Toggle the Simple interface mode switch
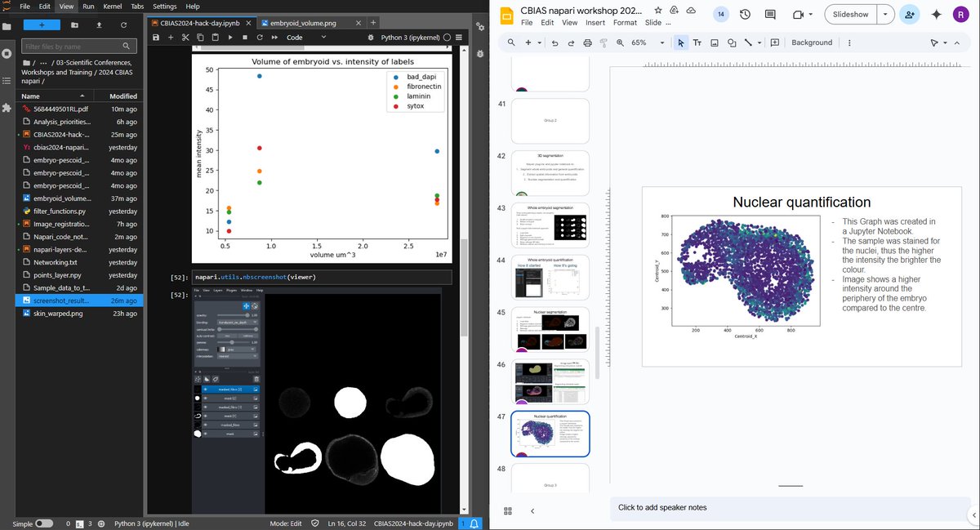This screenshot has width=980, height=530. 44,523
